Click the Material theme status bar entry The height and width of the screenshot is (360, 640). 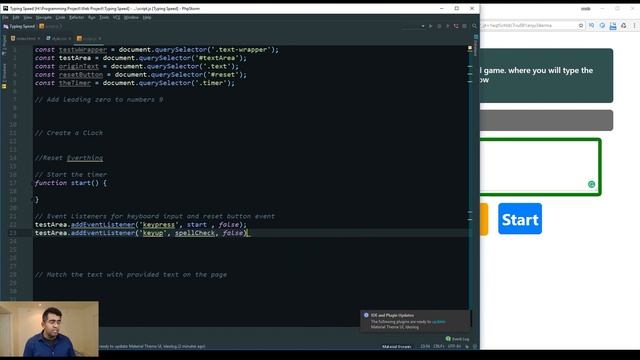click(396, 347)
